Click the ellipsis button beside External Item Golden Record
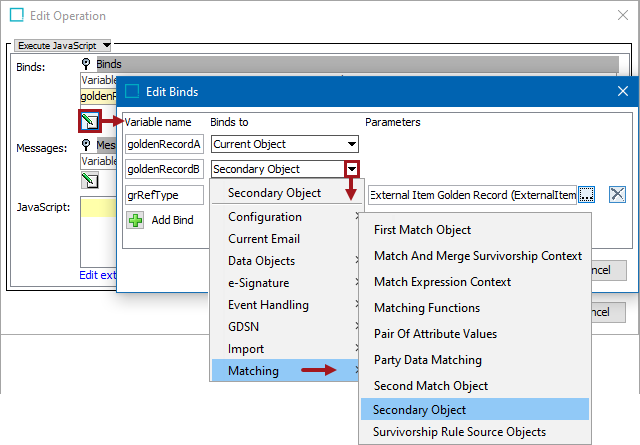Image resolution: width=640 pixels, height=445 pixels. (x=587, y=194)
